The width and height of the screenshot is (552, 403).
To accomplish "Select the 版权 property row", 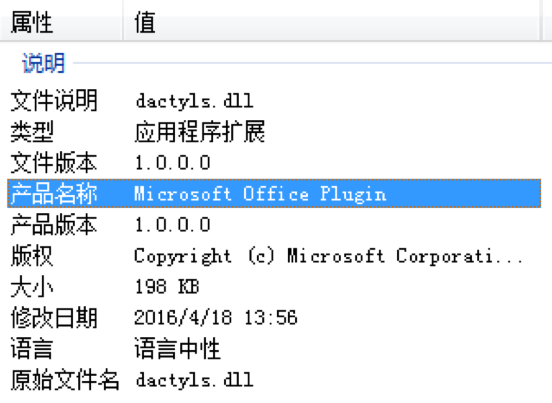I will [x=274, y=256].
